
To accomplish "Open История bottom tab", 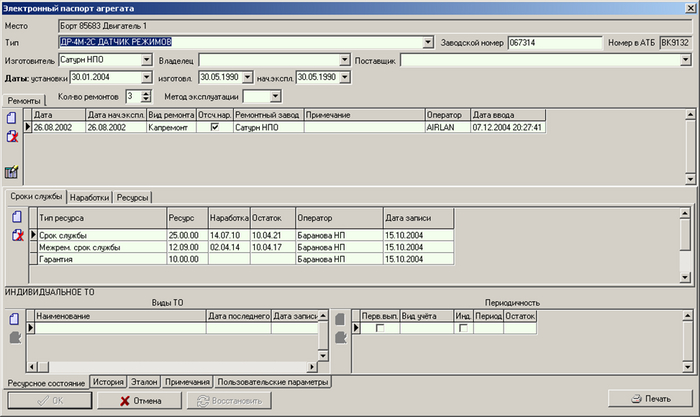I will point(108,382).
